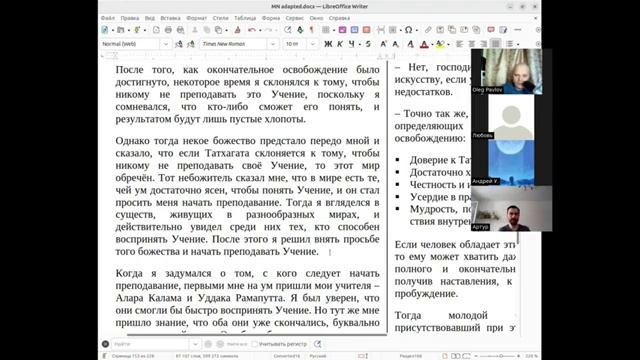Click into the find text field

(151, 344)
